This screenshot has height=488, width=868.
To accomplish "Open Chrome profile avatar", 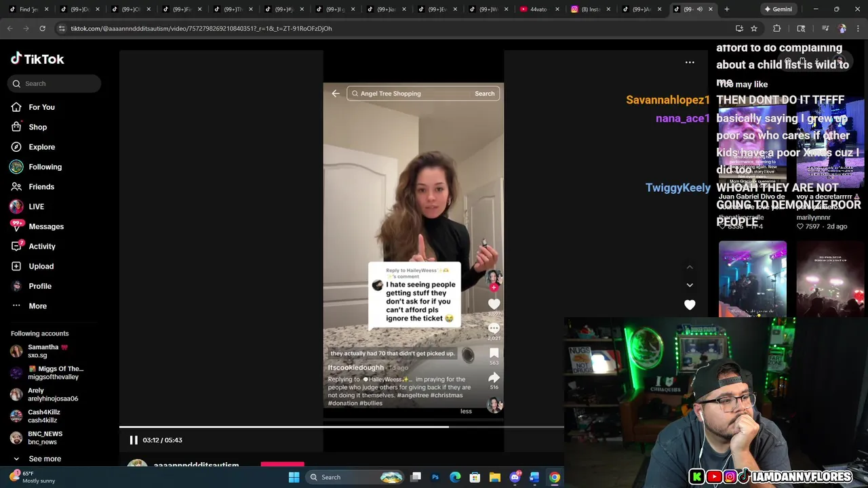I will [842, 28].
